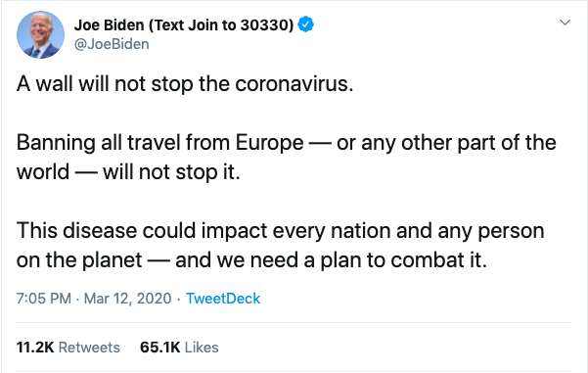Open the TweetDeck source link
Screen dimensions: 588x373
pyautogui.click(x=223, y=299)
